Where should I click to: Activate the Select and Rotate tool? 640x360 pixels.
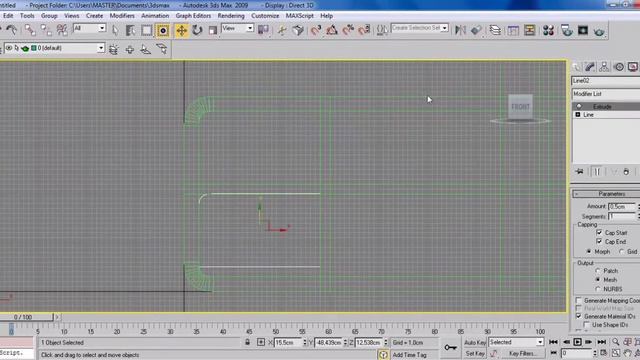[x=197, y=30]
